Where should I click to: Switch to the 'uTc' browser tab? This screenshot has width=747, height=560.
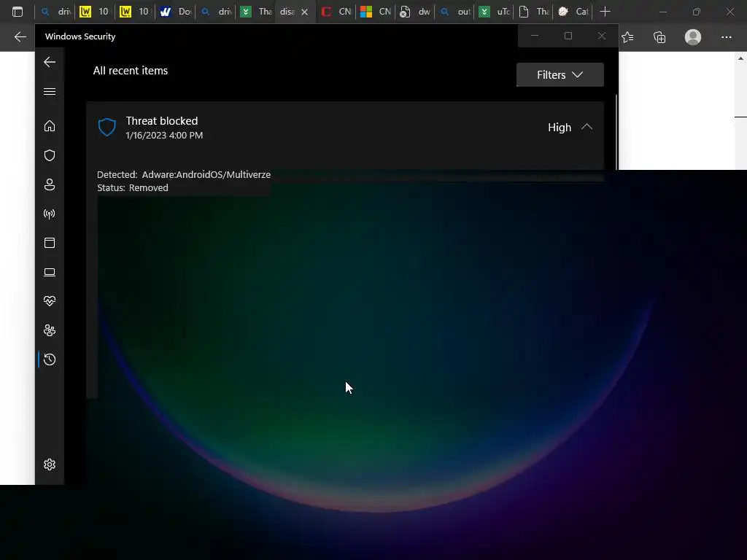click(x=494, y=12)
